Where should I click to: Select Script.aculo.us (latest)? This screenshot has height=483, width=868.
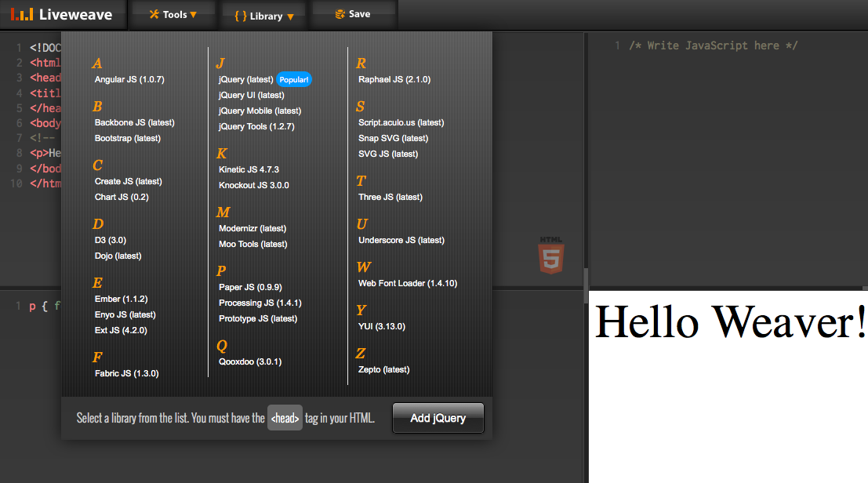click(x=401, y=122)
